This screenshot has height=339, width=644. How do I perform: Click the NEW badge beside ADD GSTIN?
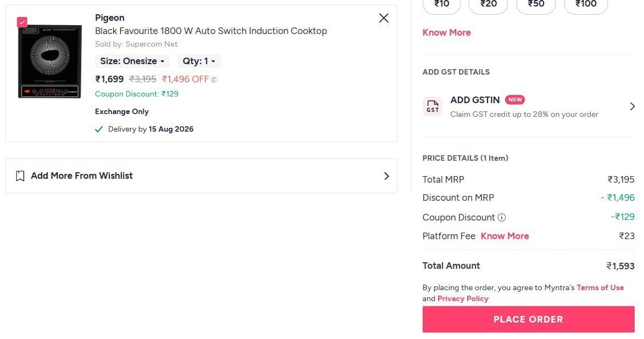514,100
